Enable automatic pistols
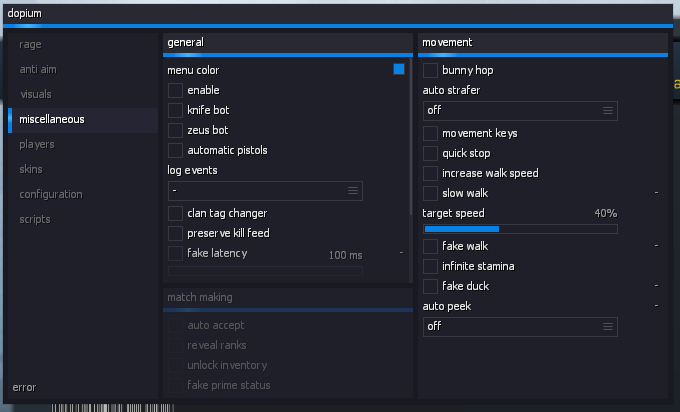 (x=175, y=150)
